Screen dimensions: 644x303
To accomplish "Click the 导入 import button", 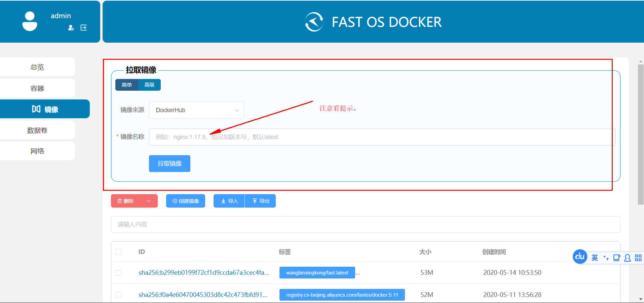I will tap(229, 201).
